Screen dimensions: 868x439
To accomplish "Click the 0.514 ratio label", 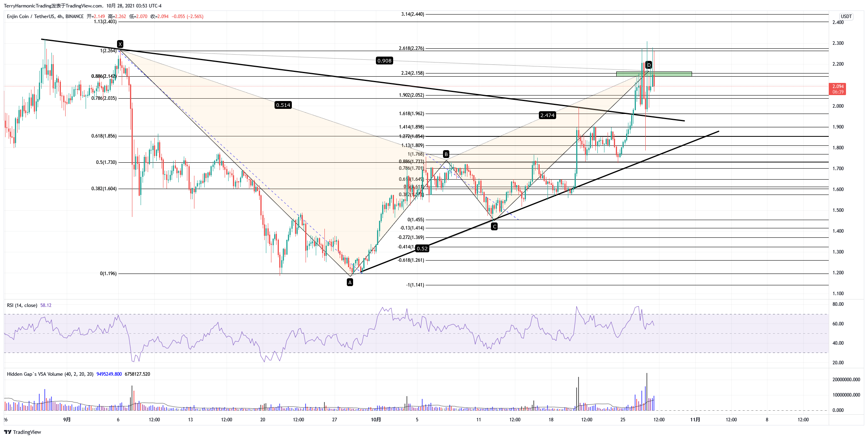I will tap(283, 105).
